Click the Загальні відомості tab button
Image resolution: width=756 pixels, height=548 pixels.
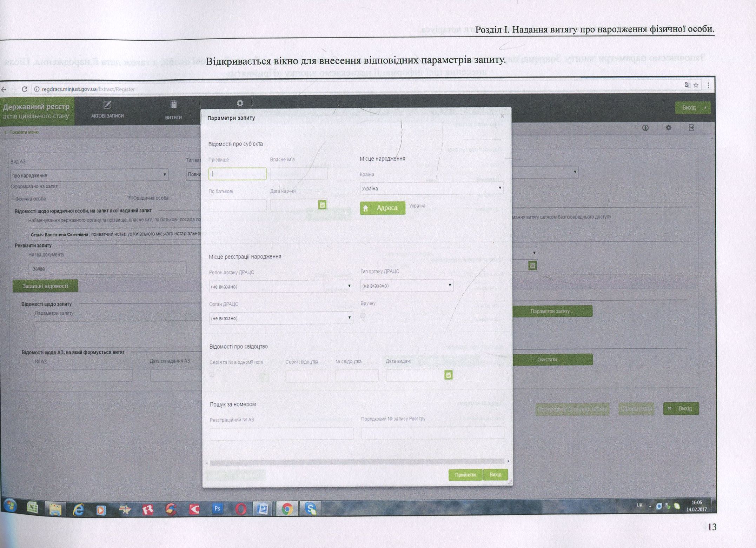tap(45, 286)
